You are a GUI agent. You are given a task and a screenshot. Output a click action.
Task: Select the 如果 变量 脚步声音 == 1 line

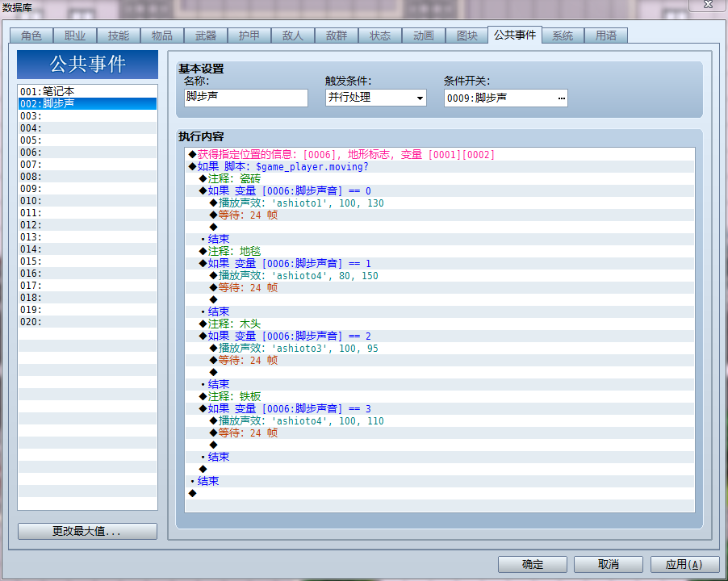pos(440,263)
